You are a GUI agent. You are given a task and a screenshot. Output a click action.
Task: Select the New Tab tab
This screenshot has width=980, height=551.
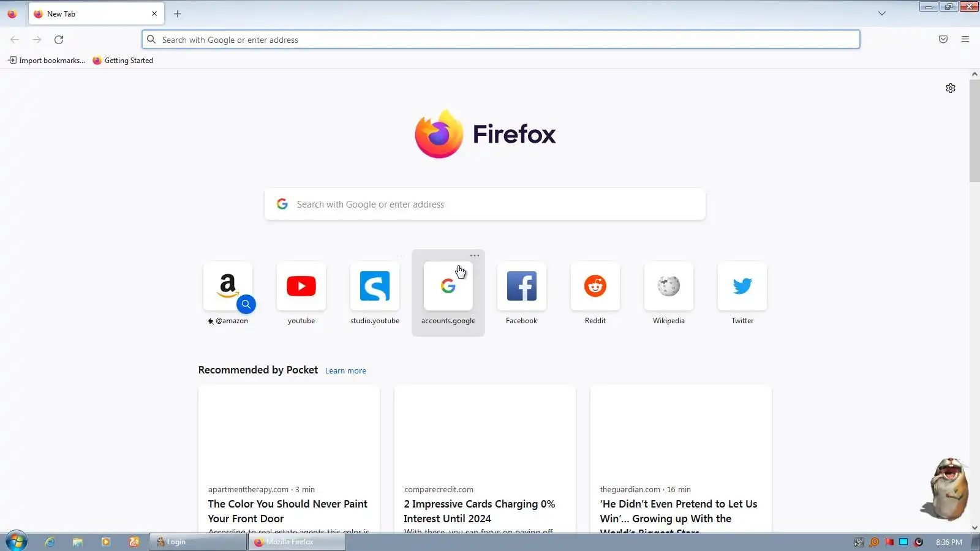click(96, 13)
